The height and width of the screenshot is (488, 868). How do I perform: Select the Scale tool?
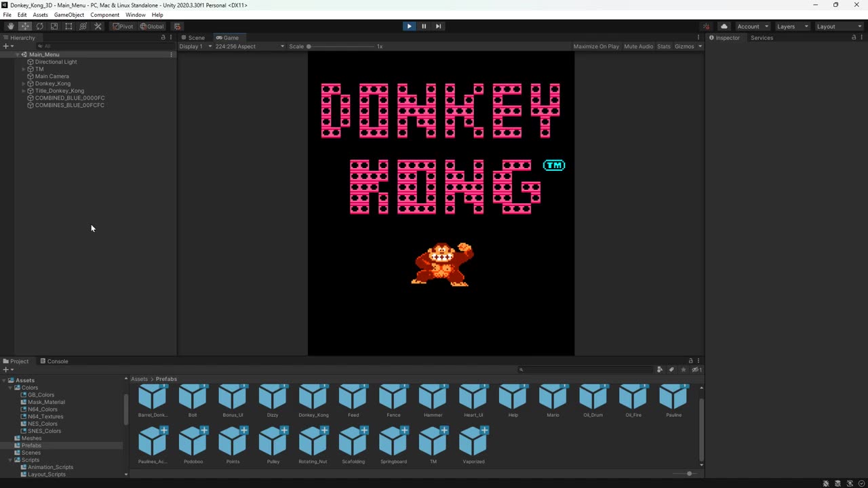point(54,26)
